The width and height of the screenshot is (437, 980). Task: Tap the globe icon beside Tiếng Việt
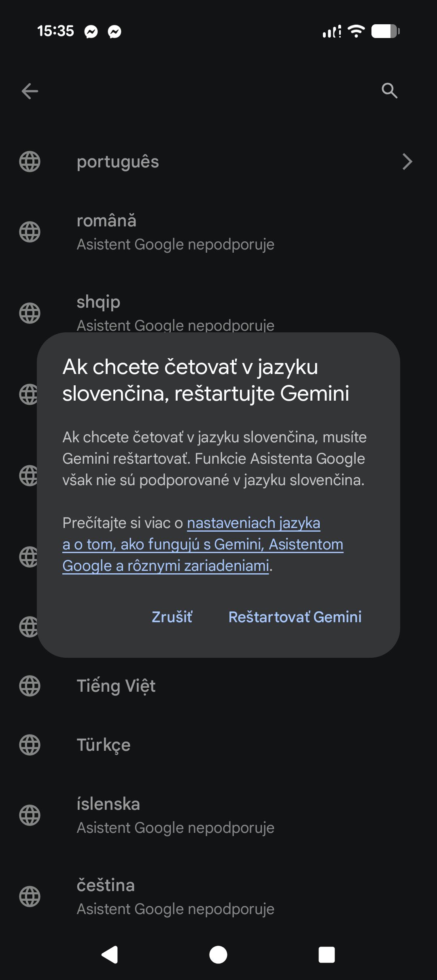click(30, 686)
